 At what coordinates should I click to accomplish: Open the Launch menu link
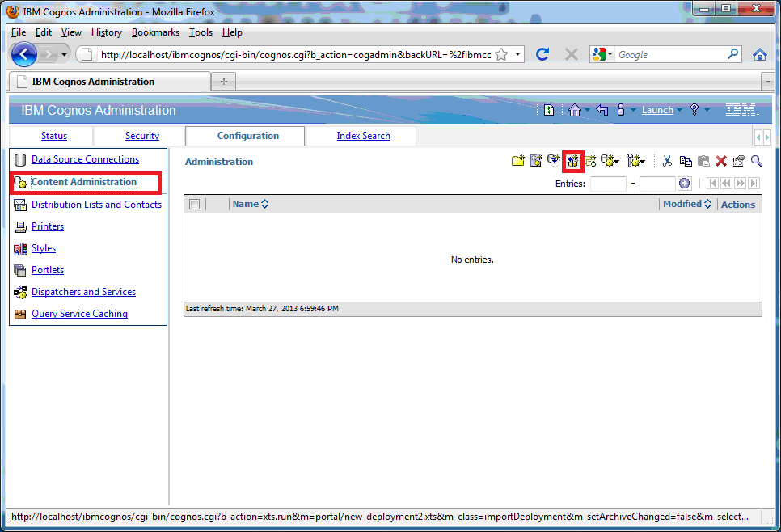coord(657,110)
